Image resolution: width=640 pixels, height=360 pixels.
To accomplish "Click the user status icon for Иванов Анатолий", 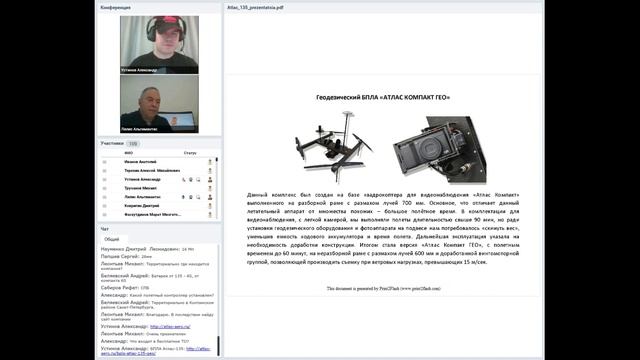I will (x=210, y=162).
